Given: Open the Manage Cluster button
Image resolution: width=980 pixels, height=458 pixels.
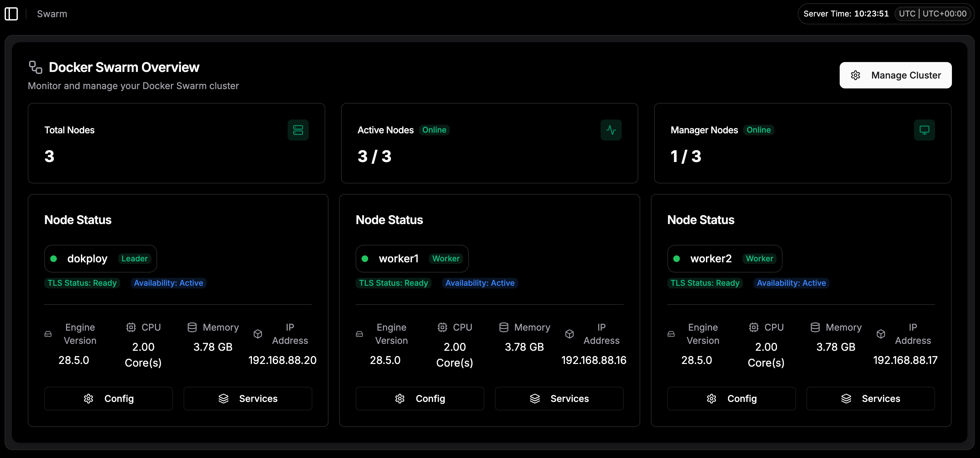Looking at the screenshot, I should pyautogui.click(x=895, y=75).
